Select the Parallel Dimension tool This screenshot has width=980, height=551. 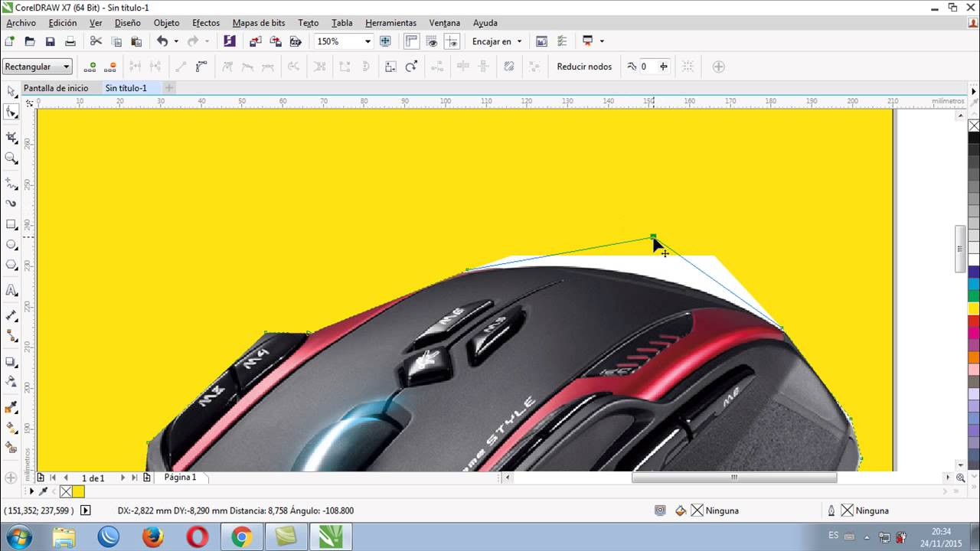click(x=11, y=316)
